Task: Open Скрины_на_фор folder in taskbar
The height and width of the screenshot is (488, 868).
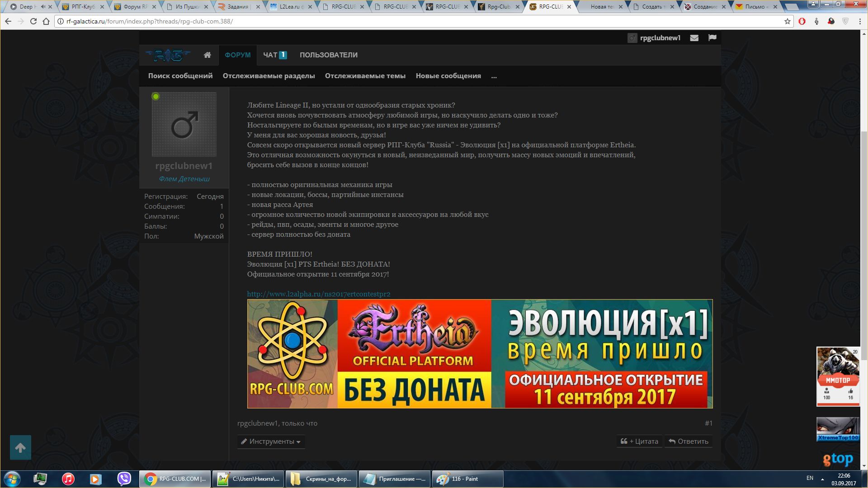Action: tap(321, 479)
